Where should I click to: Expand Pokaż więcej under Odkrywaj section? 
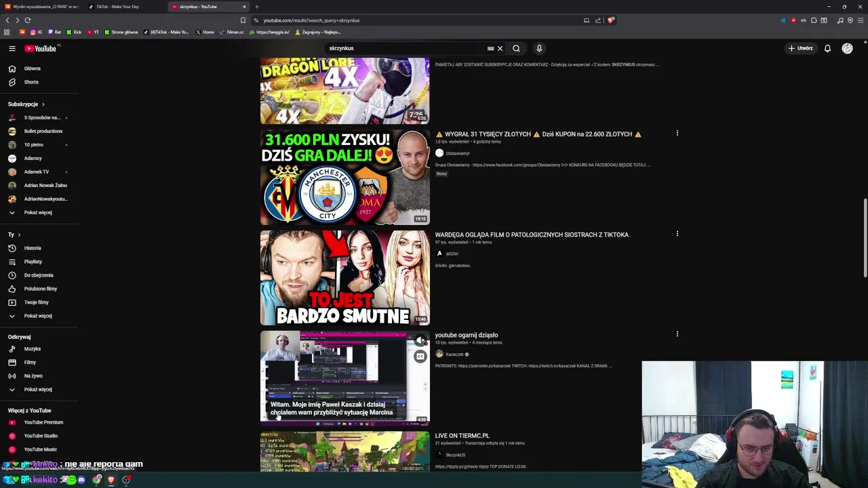pyautogui.click(x=39, y=389)
